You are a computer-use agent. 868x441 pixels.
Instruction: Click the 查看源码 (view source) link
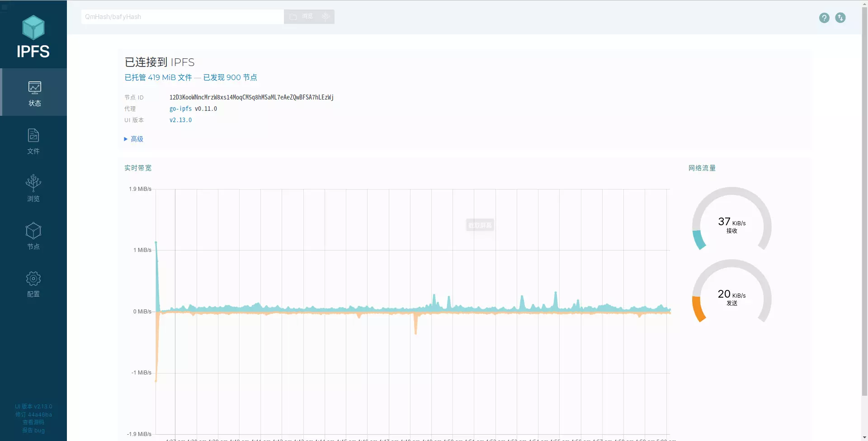33,422
